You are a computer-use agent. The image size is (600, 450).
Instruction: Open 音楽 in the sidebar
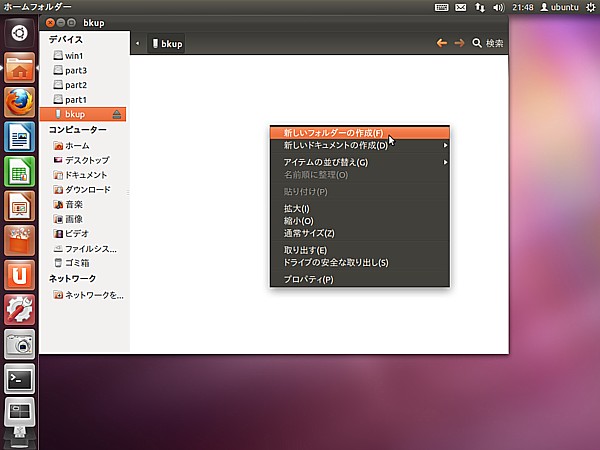[83, 205]
